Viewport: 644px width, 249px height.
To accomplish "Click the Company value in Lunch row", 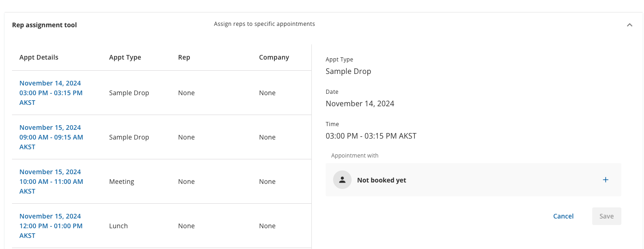I will pyautogui.click(x=267, y=226).
